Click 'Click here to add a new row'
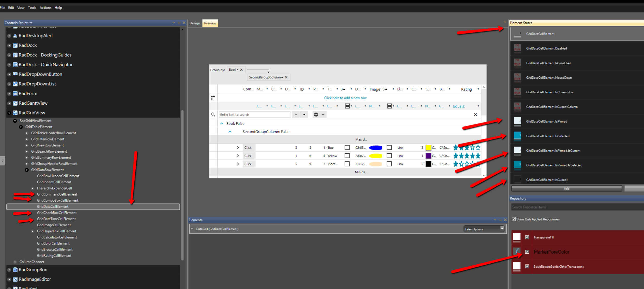 coord(345,98)
